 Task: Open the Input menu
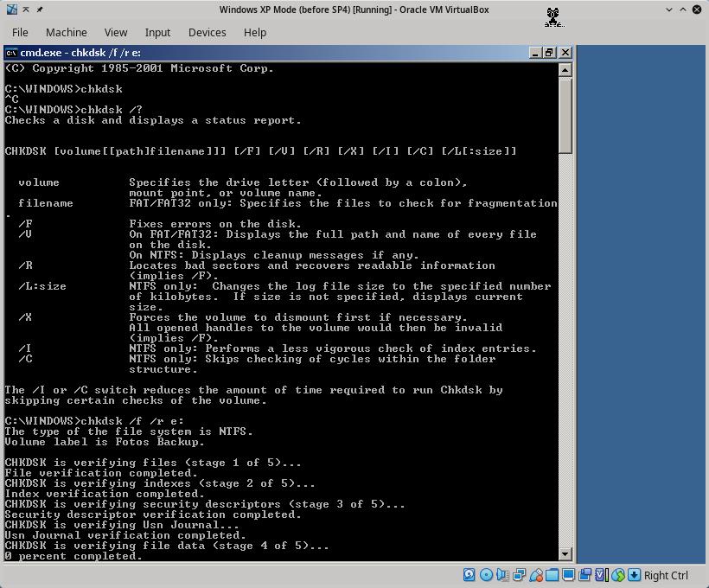coord(157,33)
